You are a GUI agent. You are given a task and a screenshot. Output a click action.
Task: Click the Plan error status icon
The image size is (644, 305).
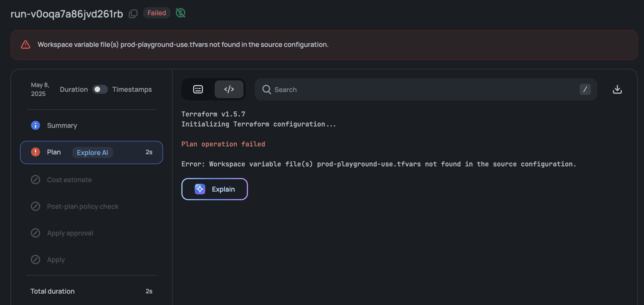pos(36,152)
